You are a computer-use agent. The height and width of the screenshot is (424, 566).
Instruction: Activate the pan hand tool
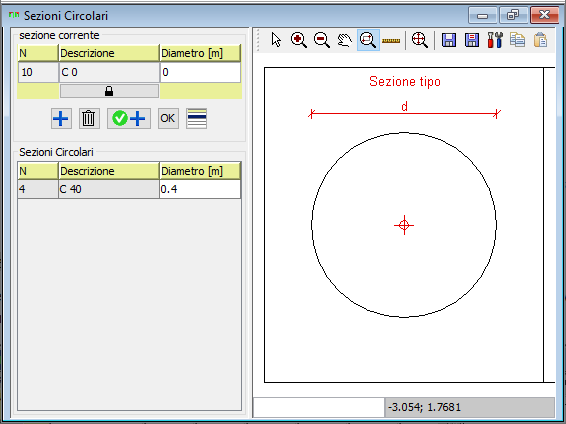[344, 40]
